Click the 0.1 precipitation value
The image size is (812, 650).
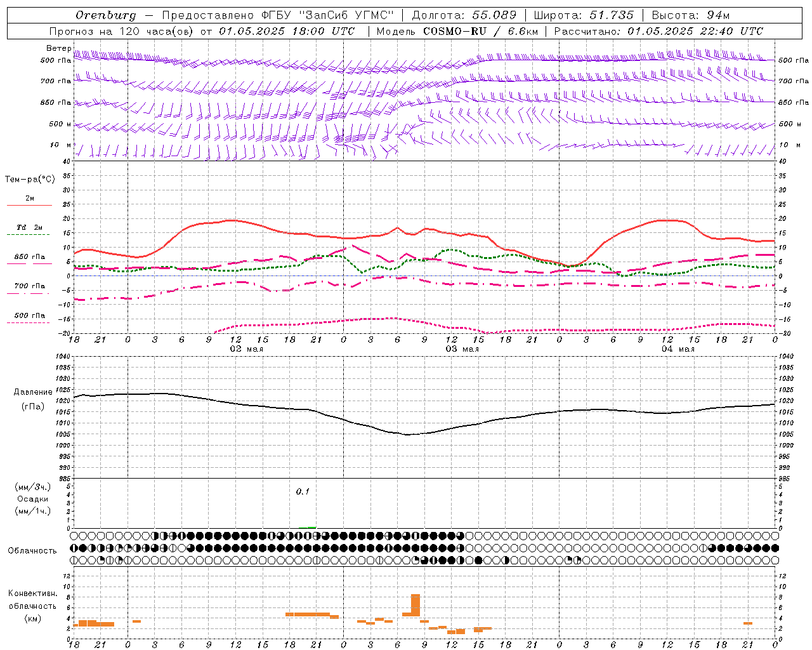click(x=303, y=491)
